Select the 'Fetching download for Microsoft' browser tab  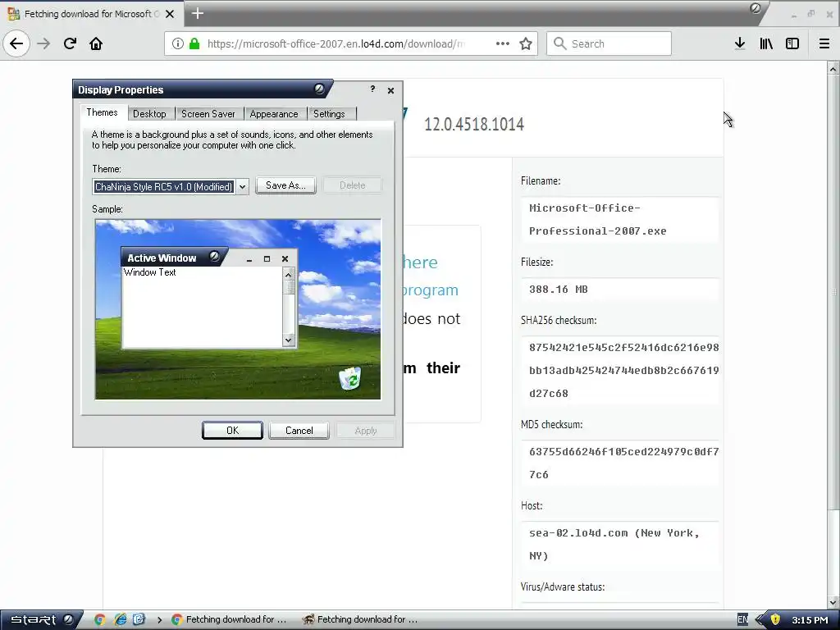point(92,14)
